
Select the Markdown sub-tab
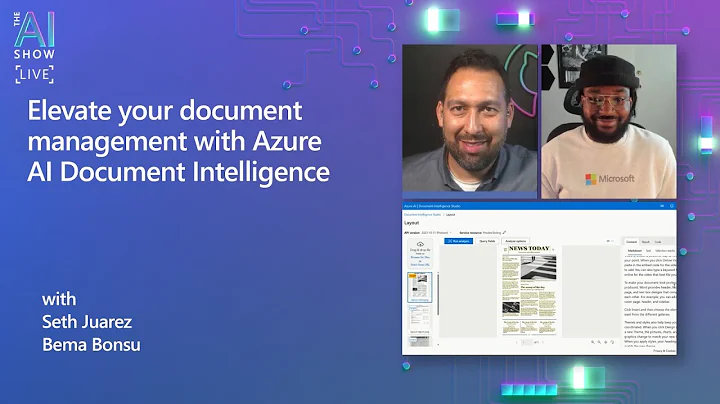[x=635, y=251]
